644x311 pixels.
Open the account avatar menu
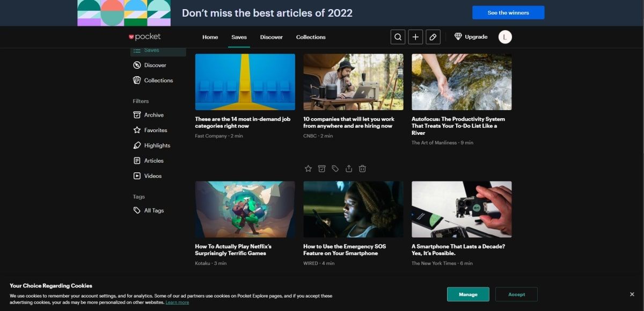[x=505, y=37]
